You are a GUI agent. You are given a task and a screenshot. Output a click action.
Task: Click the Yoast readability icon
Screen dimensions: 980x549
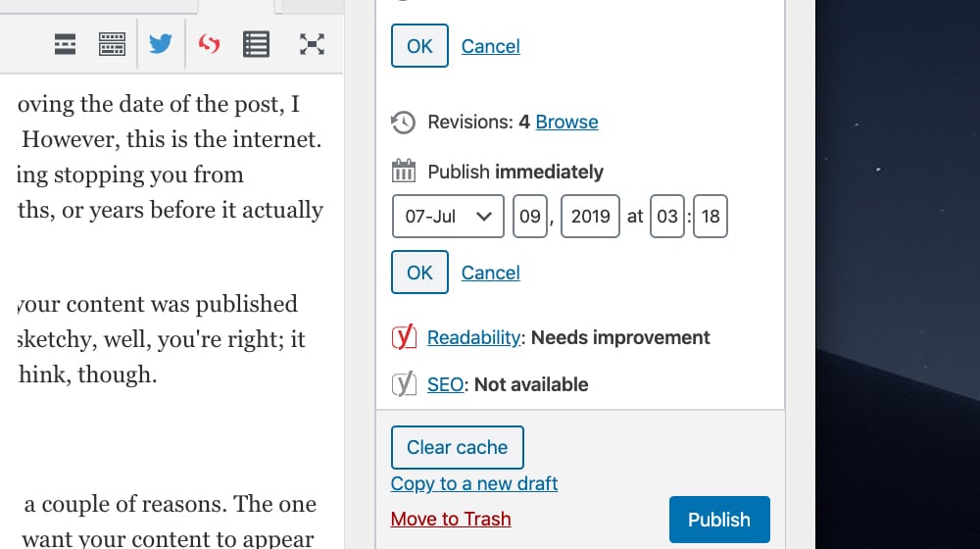(x=404, y=337)
